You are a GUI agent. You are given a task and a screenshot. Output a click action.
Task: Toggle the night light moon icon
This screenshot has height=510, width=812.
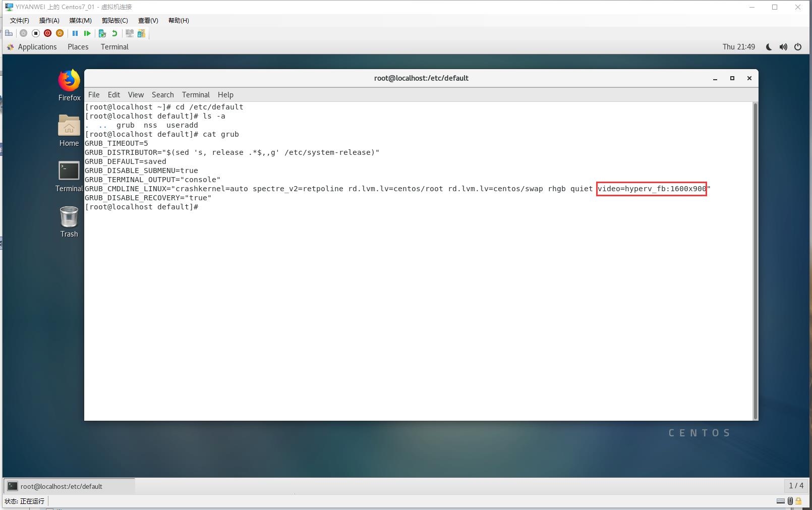click(x=769, y=47)
